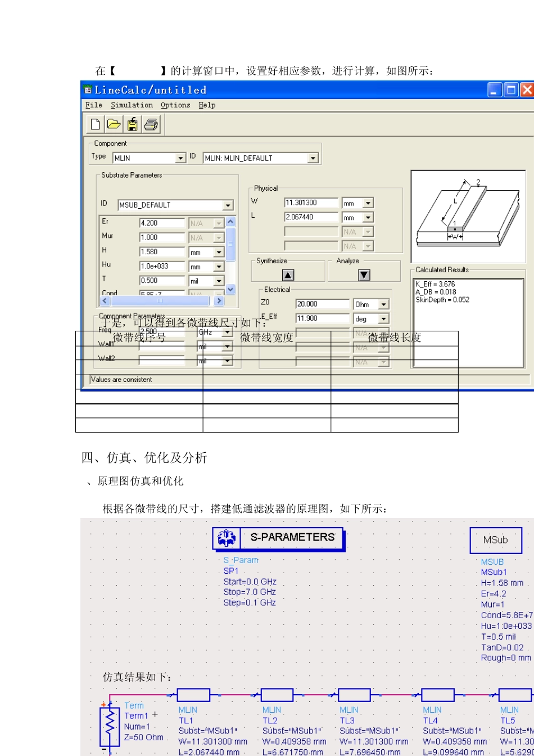Open the component Type MLIN dropdown
534x756 pixels.
coord(180,159)
